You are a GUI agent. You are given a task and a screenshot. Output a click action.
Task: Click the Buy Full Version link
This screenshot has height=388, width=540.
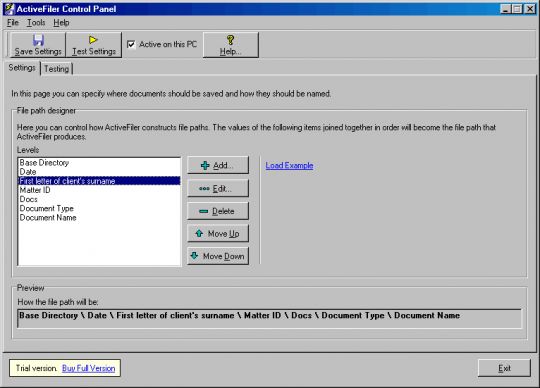[89, 368]
